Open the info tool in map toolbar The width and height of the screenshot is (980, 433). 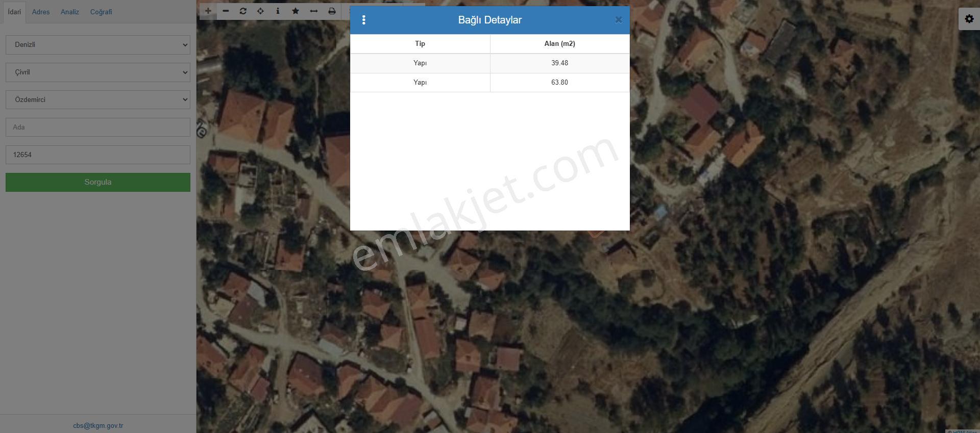click(278, 11)
